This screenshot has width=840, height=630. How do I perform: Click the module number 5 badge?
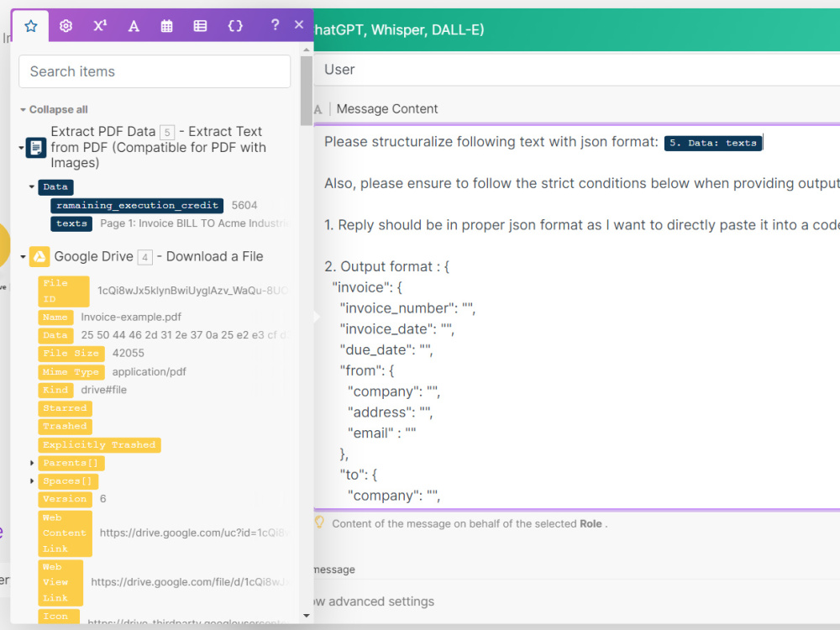[x=167, y=133]
